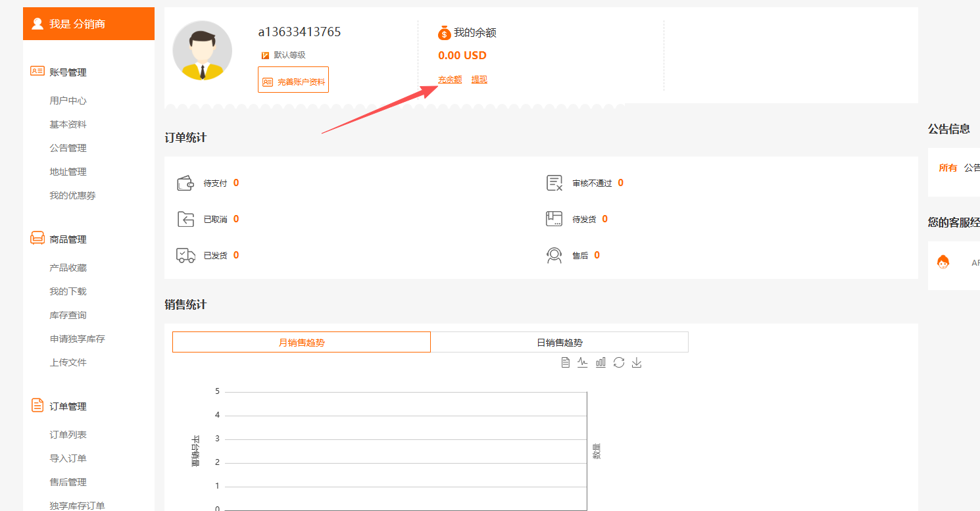Click the 待支付 order count
The image size is (980, 511).
coord(236,183)
